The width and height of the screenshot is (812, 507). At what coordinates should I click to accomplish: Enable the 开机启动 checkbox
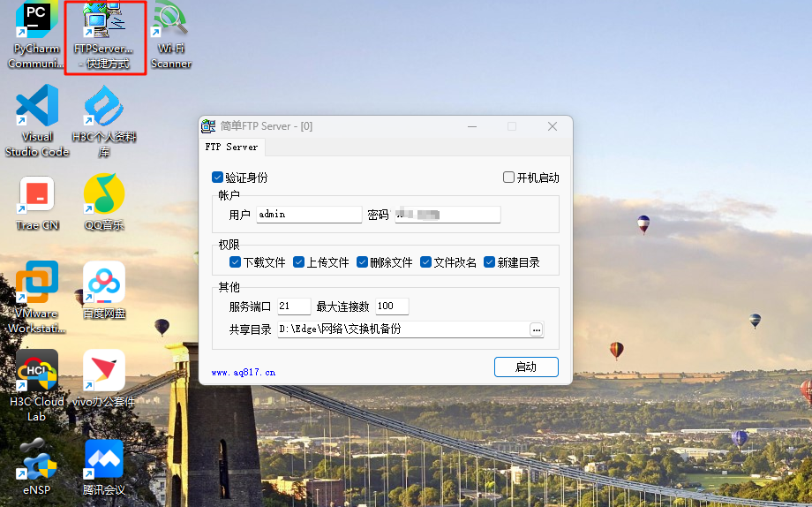508,178
